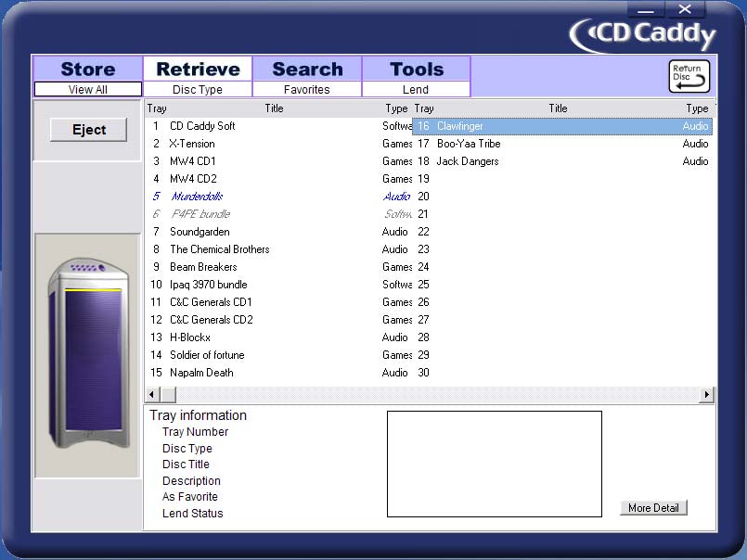Click the As Favorite label
Viewport: 747px width, 560px height.
[190, 497]
